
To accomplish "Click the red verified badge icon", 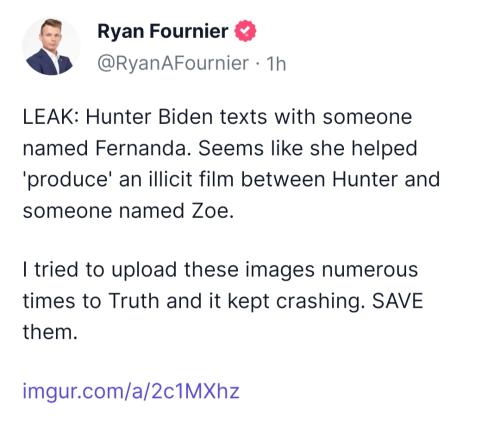I will click(245, 31).
